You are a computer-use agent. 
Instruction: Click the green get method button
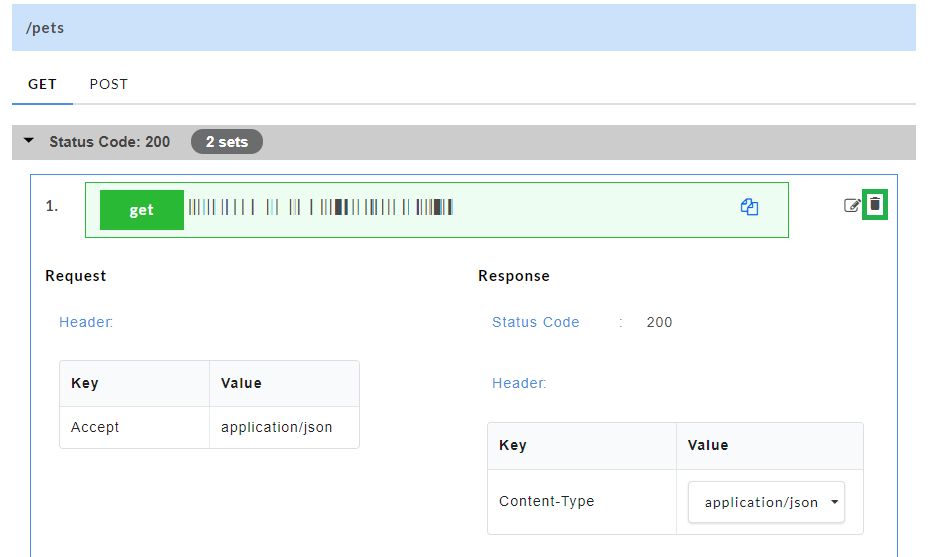pos(142,210)
